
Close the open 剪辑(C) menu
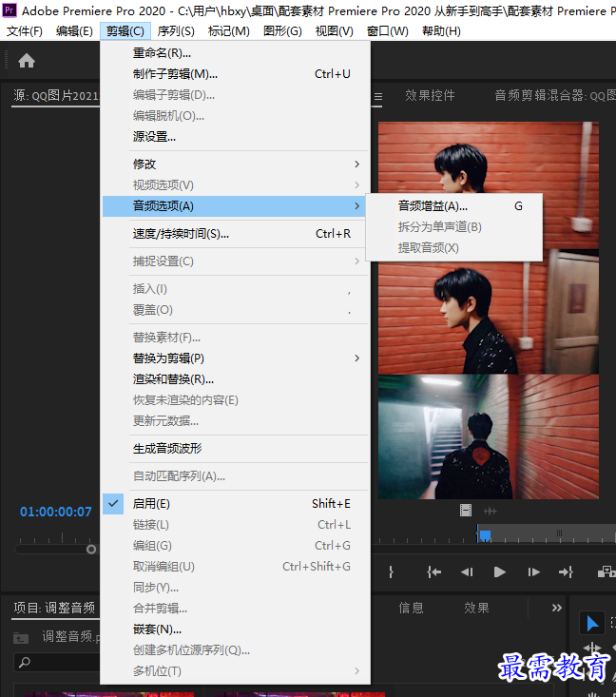tap(125, 31)
